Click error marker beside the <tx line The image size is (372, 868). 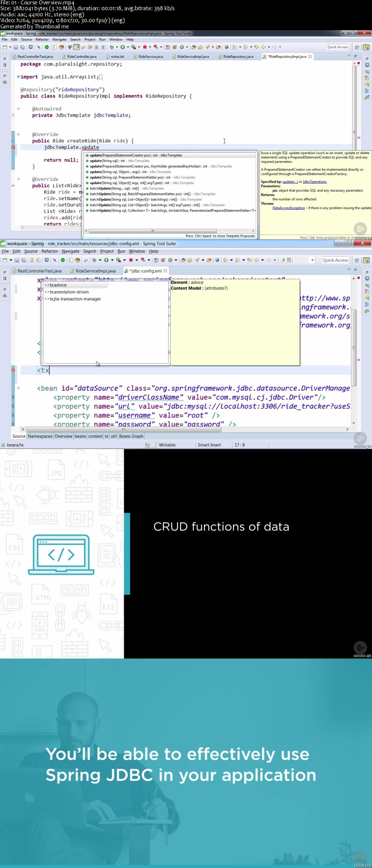tap(13, 370)
